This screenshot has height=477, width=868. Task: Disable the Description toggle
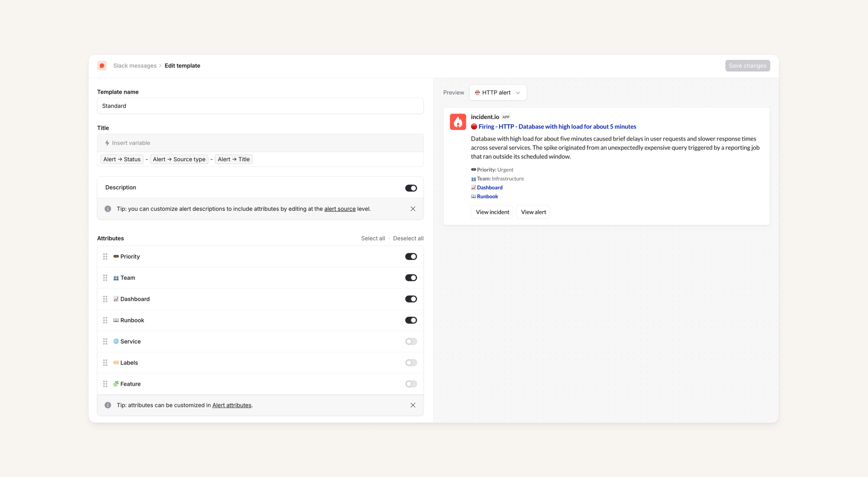click(411, 188)
